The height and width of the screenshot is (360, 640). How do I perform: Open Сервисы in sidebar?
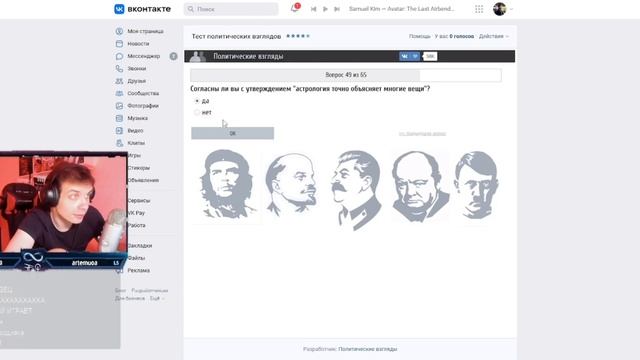(x=139, y=201)
